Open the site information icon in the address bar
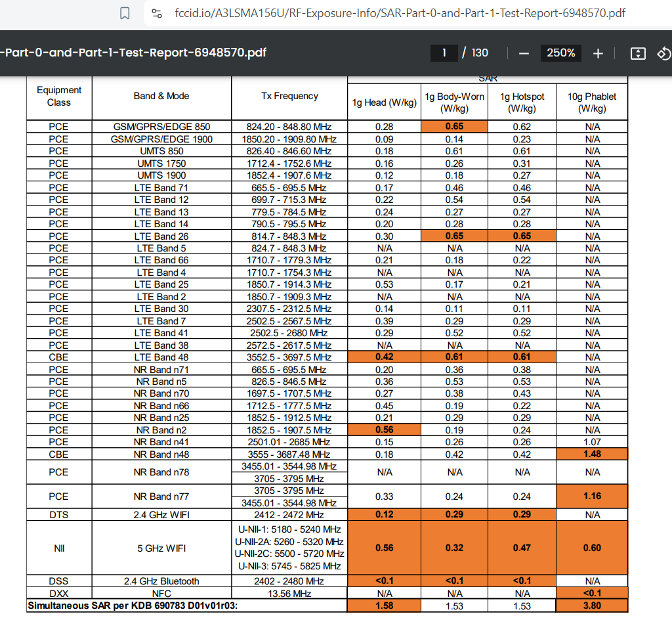 click(x=156, y=13)
